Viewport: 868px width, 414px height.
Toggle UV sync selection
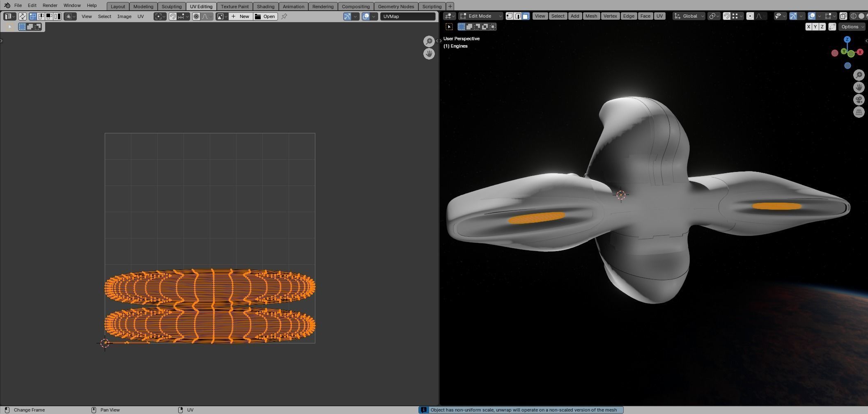click(22, 16)
